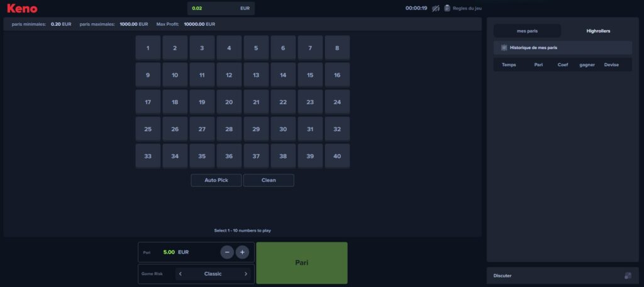Increase bet with the plus button
The image size is (644, 287).
coord(242,252)
